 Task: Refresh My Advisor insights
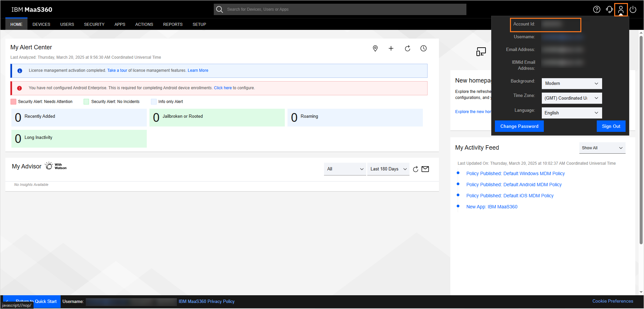(x=415, y=169)
